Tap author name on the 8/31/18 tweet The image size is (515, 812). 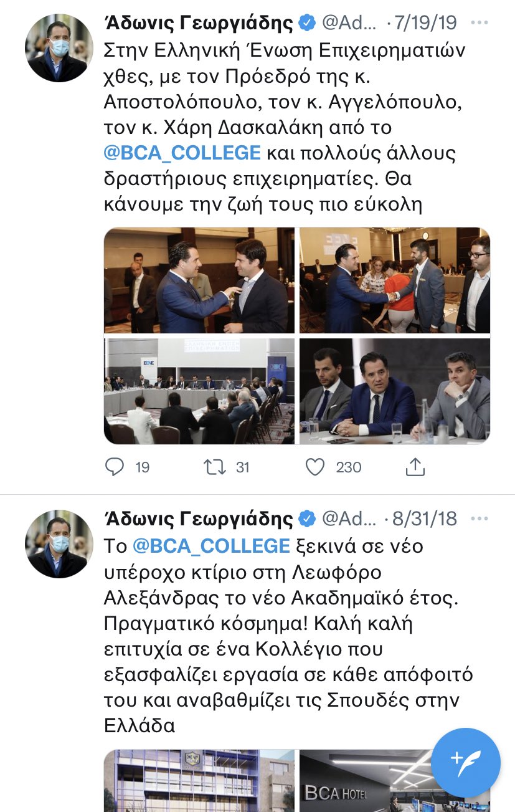click(198, 518)
